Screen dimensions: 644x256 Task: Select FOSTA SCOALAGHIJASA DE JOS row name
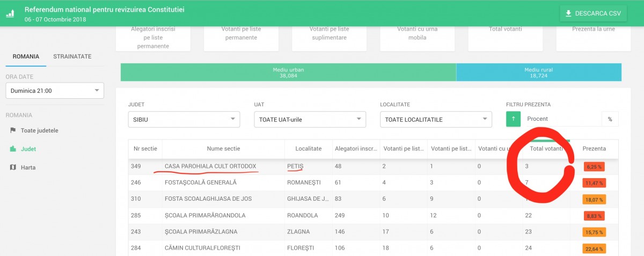coord(208,199)
